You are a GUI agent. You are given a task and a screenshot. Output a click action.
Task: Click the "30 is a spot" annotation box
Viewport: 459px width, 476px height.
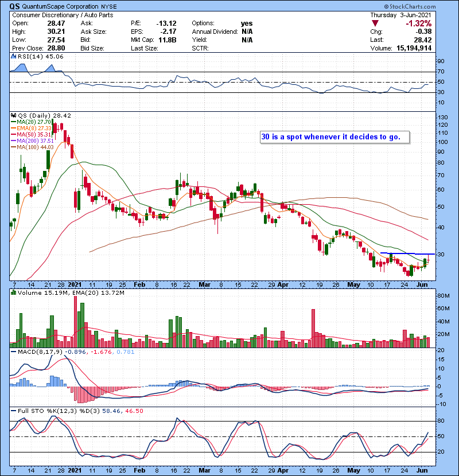point(334,137)
